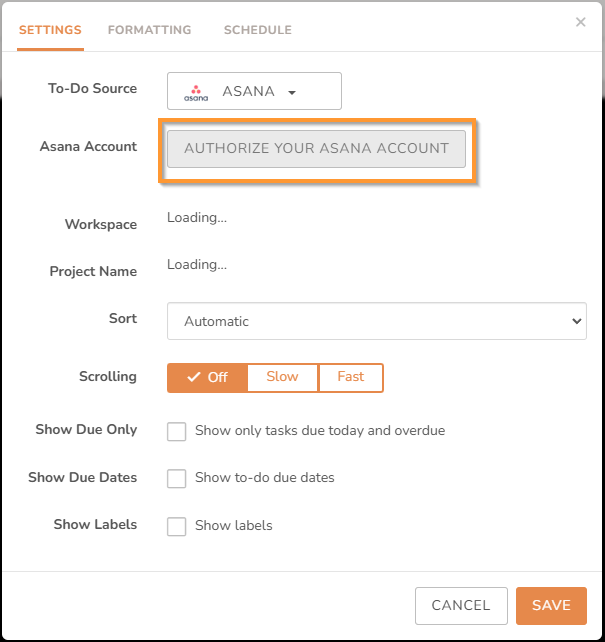Click the 'Show Due Dates' label
The width and height of the screenshot is (605, 642).
[83, 477]
